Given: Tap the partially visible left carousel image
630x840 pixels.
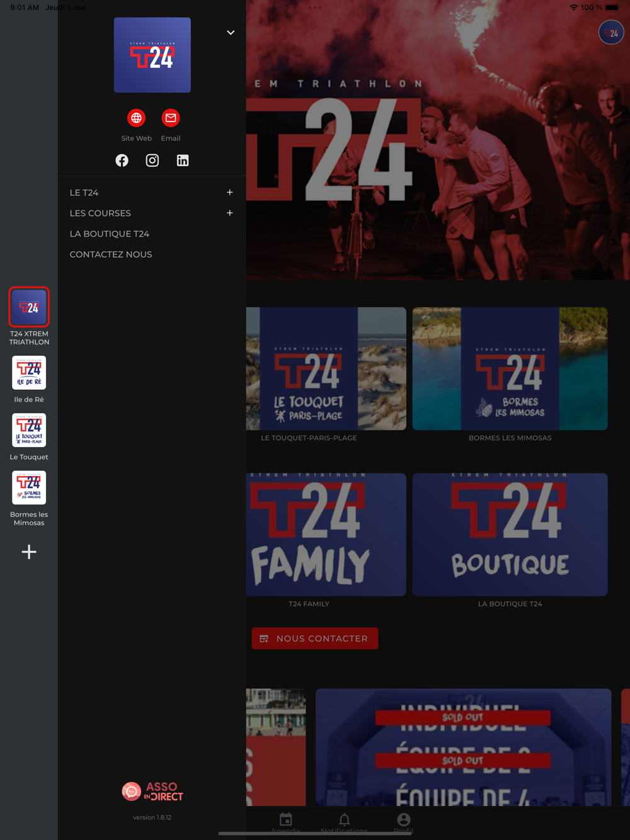Looking at the screenshot, I should [x=276, y=747].
